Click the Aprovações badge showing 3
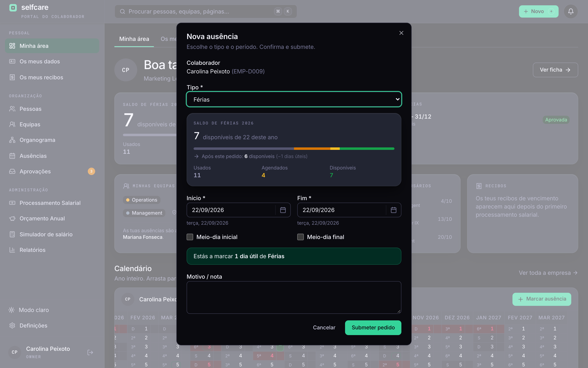 tap(91, 171)
